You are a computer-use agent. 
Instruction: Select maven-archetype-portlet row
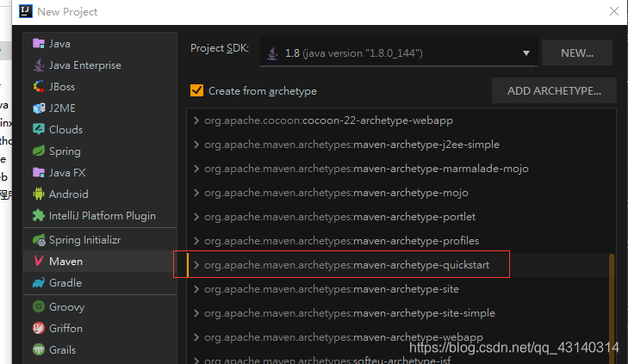(401, 217)
